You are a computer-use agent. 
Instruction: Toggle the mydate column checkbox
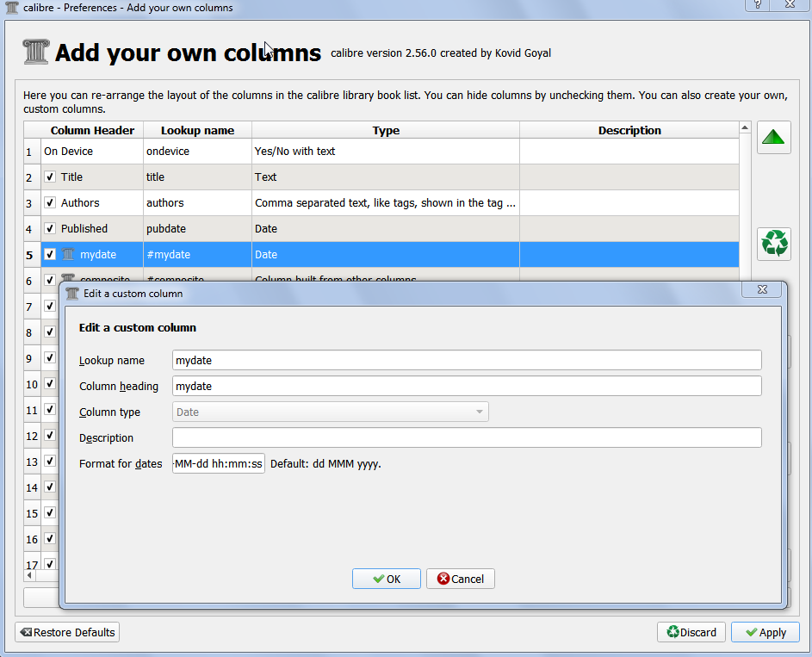tap(50, 254)
